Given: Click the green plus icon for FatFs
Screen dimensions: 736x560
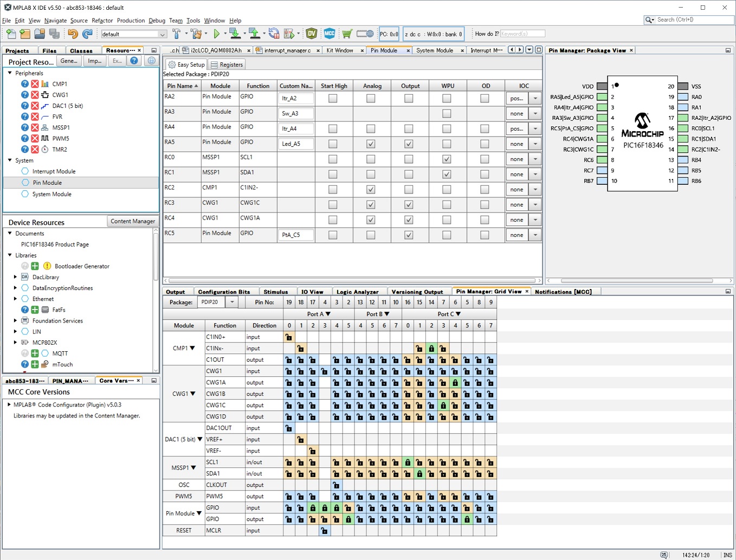Looking at the screenshot, I should [35, 310].
